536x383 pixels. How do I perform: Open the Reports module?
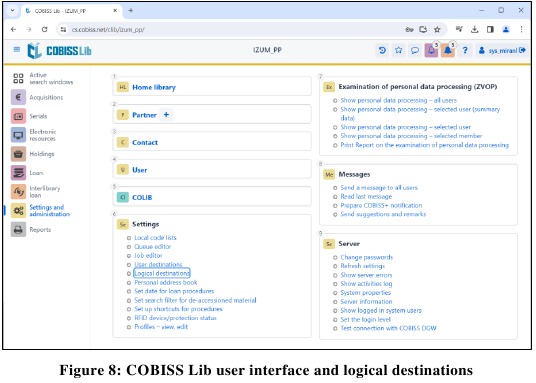point(31,229)
